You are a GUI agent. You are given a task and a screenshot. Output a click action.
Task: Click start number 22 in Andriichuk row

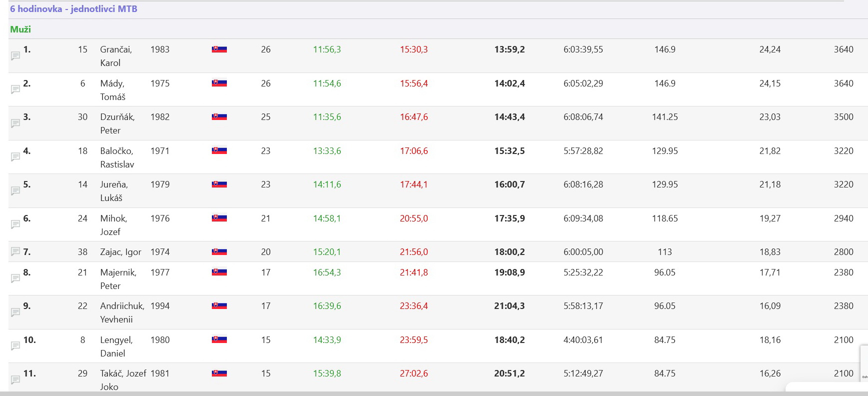point(82,306)
